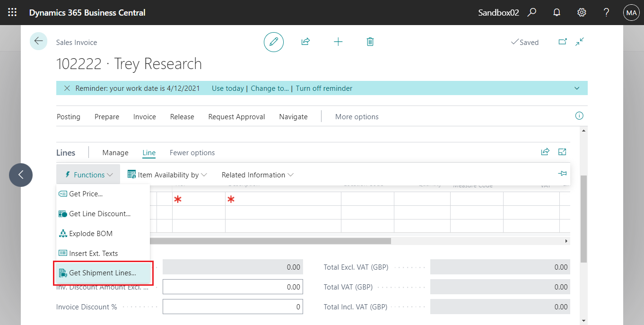
Task: Open the Related Information dropdown
Action: coord(257,175)
